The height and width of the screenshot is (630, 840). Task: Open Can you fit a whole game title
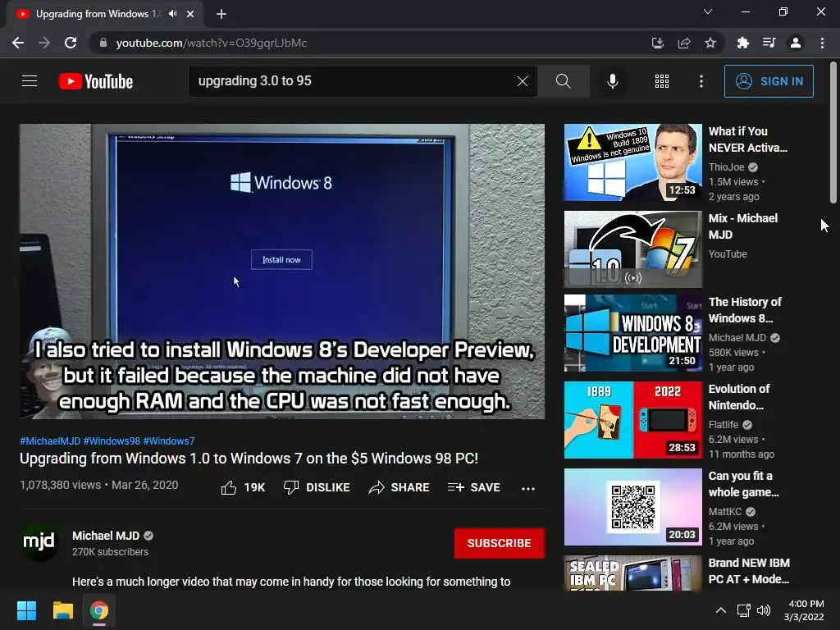(743, 484)
